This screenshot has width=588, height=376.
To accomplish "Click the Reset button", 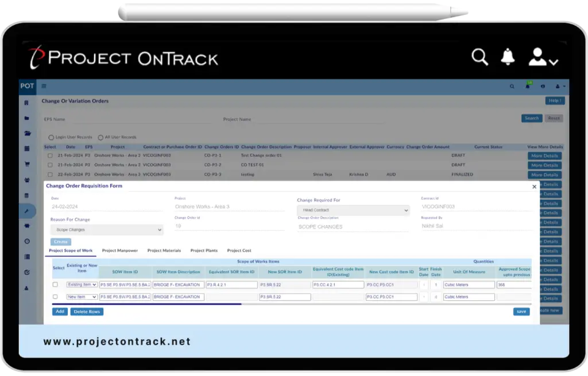I will click(554, 118).
